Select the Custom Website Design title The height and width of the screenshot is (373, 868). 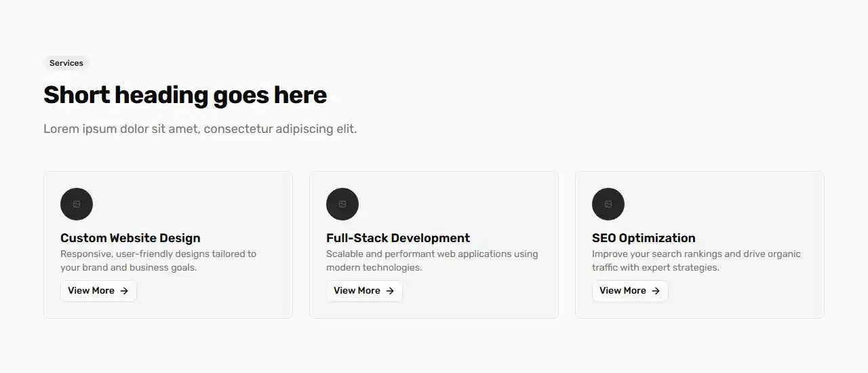click(x=130, y=238)
